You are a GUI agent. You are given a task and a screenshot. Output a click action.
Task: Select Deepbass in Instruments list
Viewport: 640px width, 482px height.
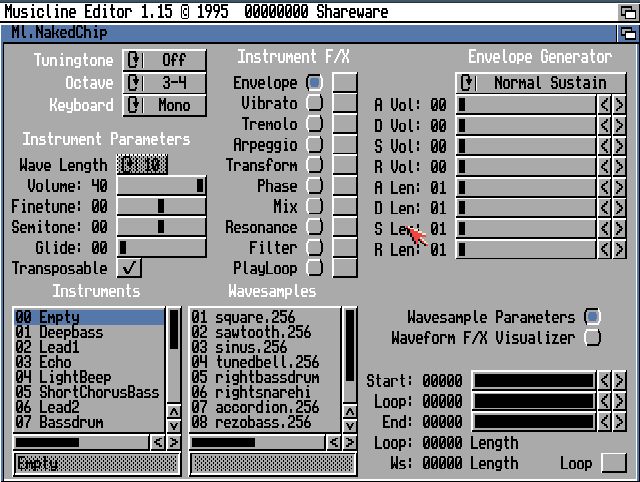click(89, 332)
